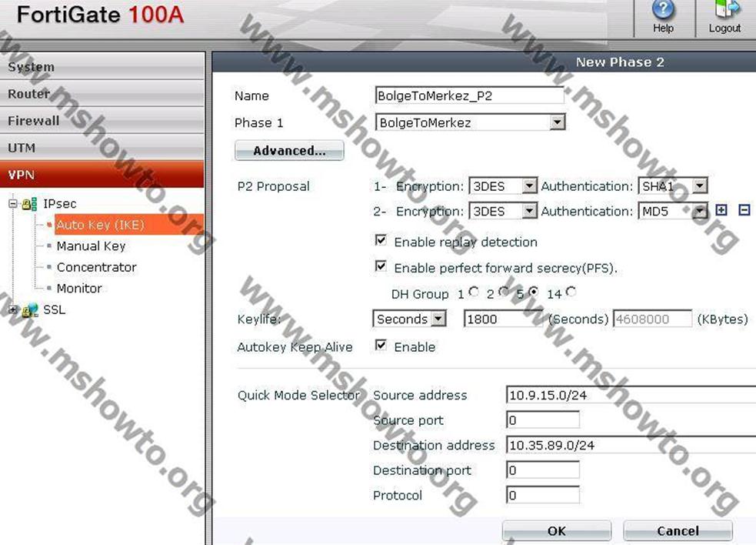The width and height of the screenshot is (756, 545).
Task: Open the Router menu section
Action: [102, 94]
